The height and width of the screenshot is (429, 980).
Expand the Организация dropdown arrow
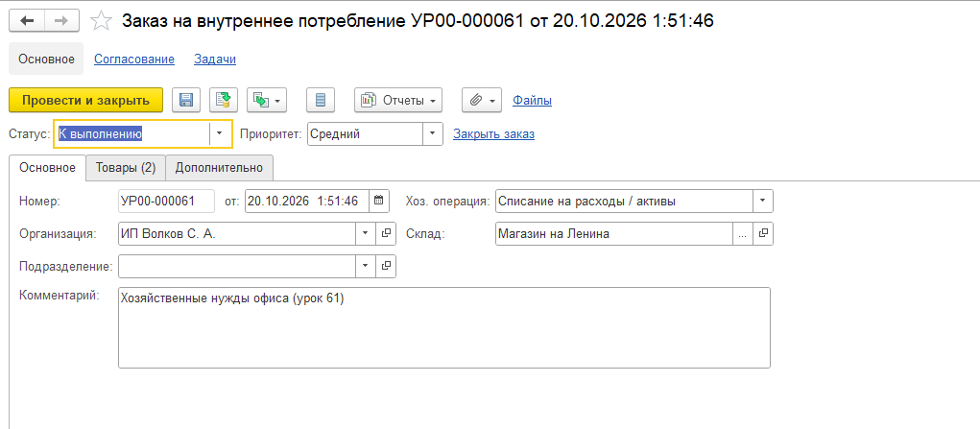click(x=366, y=233)
